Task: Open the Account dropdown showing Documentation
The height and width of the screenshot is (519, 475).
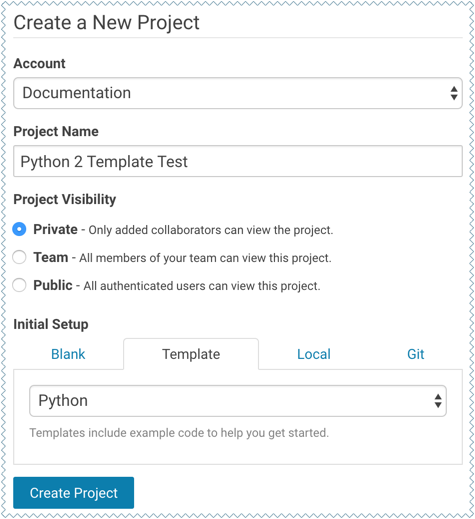Action: coord(238,93)
